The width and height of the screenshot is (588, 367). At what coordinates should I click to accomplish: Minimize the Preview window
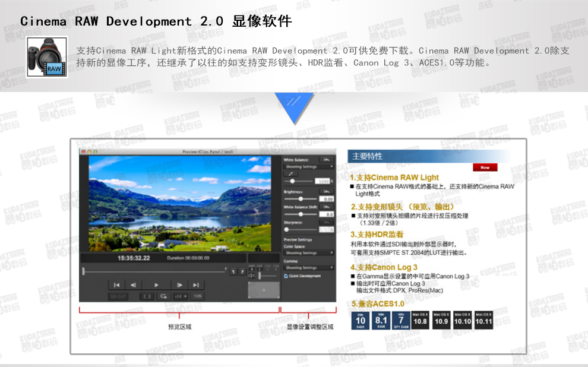pyautogui.click(x=89, y=152)
